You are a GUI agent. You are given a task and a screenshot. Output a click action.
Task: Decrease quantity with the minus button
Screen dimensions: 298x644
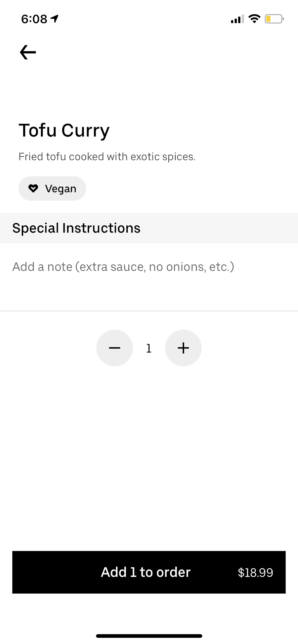[115, 348]
